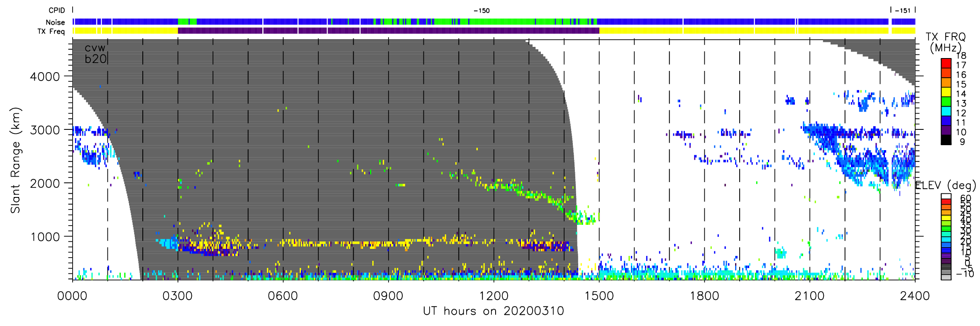Pick the purple 10–11 MHz swatch
The height and width of the screenshot is (326, 980).
pyautogui.click(x=946, y=130)
